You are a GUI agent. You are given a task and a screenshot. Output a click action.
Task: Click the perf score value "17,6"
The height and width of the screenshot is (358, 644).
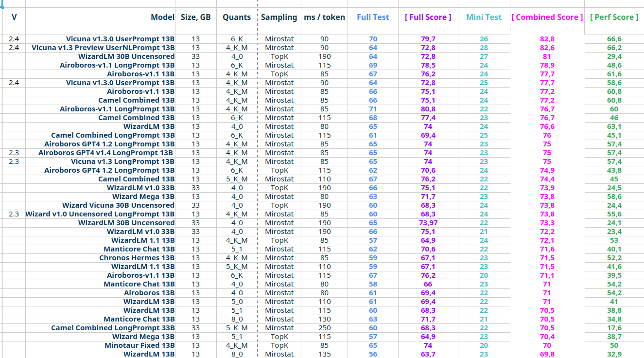tap(614, 328)
